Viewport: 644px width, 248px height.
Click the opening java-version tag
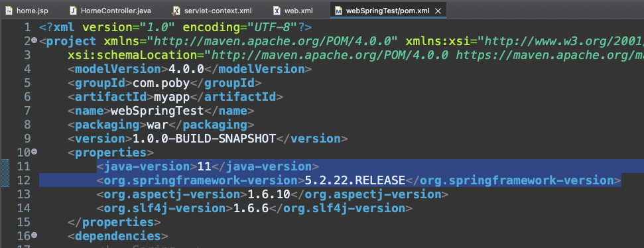pos(147,166)
